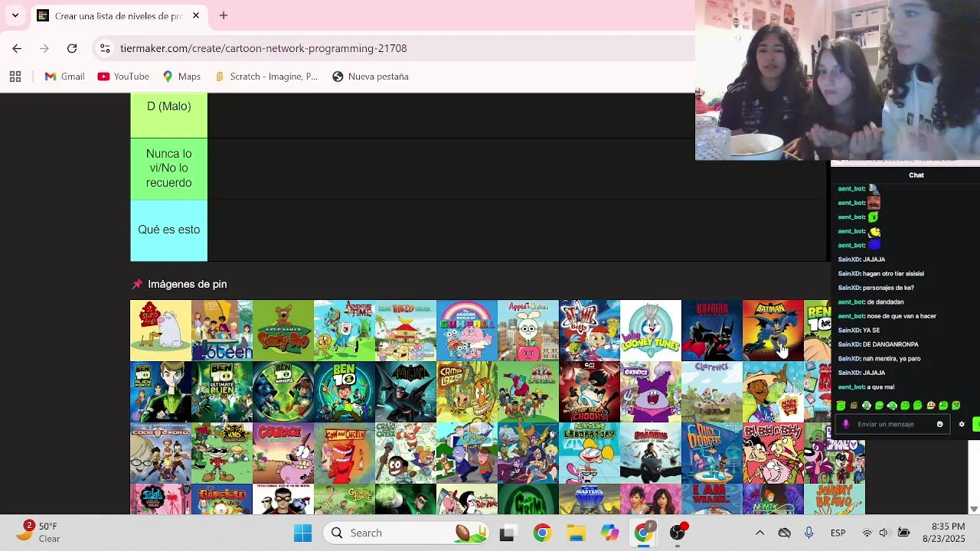This screenshot has height=551, width=980.
Task: Pick the Dragons thumbnail
Action: [x=651, y=453]
